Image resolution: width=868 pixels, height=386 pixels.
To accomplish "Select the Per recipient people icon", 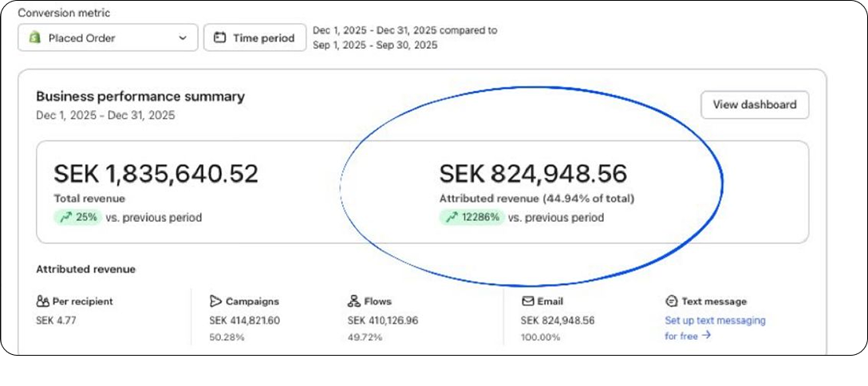I will [x=42, y=301].
